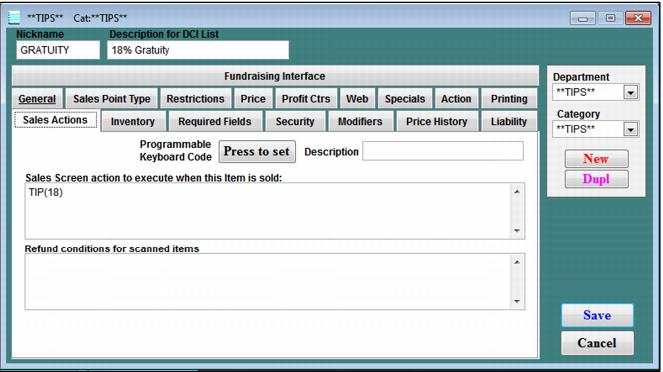Click the Press to set button
Image resolution: width=663 pixels, height=372 pixels.
tap(257, 151)
